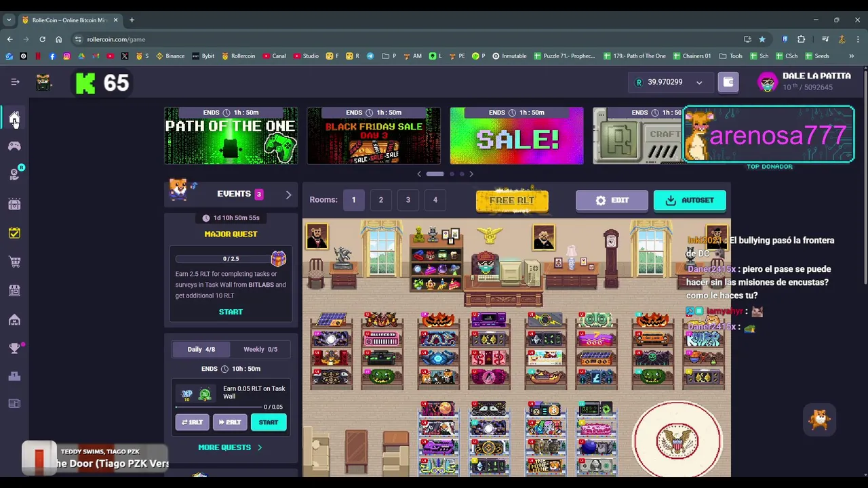This screenshot has height=488, width=868.
Task: Click the 2RLT skip quest button
Action: coord(230,422)
